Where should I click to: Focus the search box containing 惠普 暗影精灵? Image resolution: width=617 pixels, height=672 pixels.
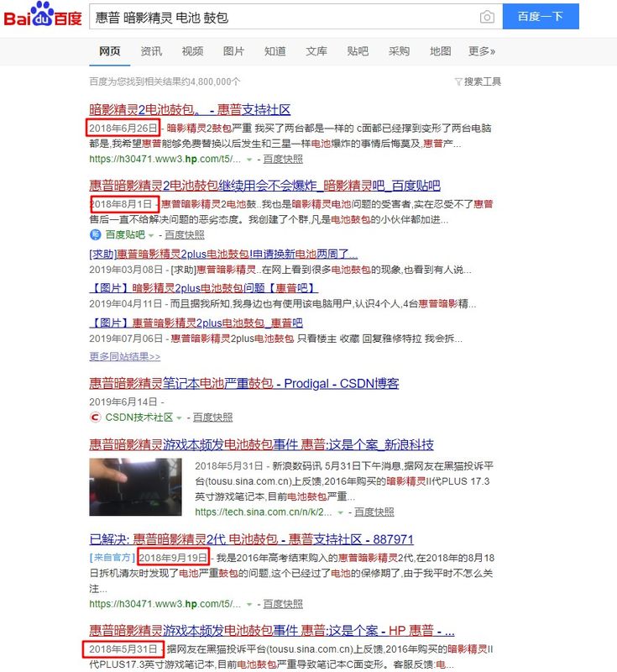(x=281, y=17)
